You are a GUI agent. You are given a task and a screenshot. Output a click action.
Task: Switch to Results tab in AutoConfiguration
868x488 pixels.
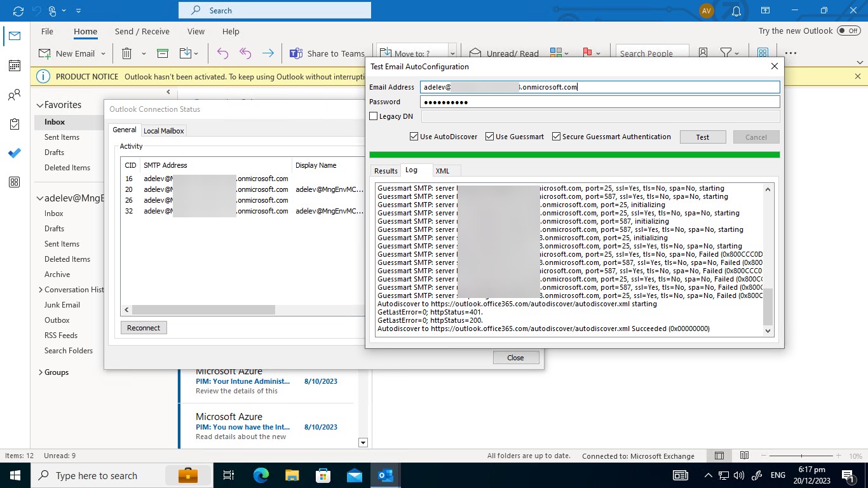tap(386, 171)
